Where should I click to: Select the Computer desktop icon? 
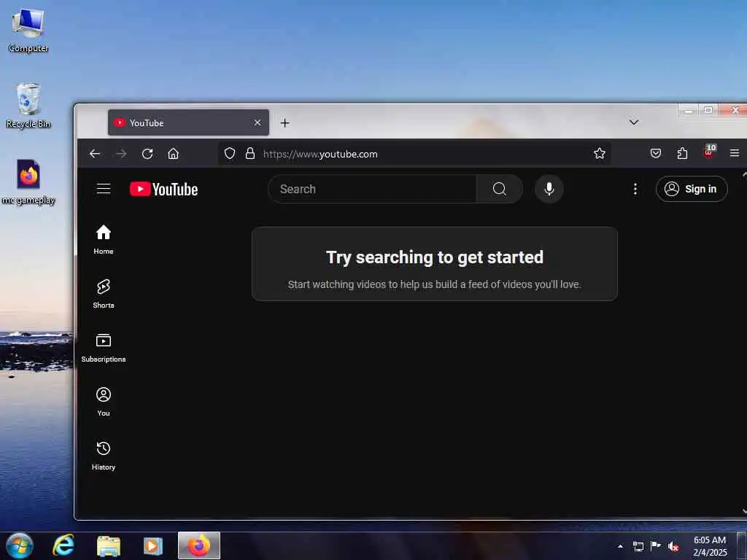tap(28, 31)
